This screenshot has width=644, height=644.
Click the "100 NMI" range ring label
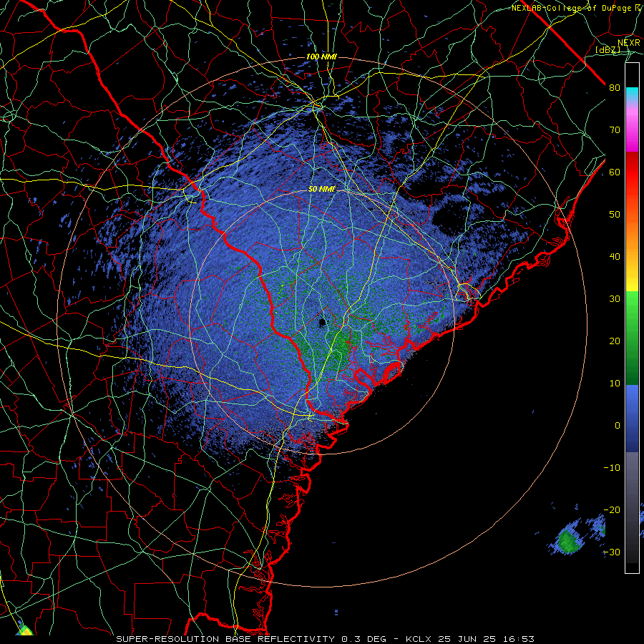tap(321, 57)
